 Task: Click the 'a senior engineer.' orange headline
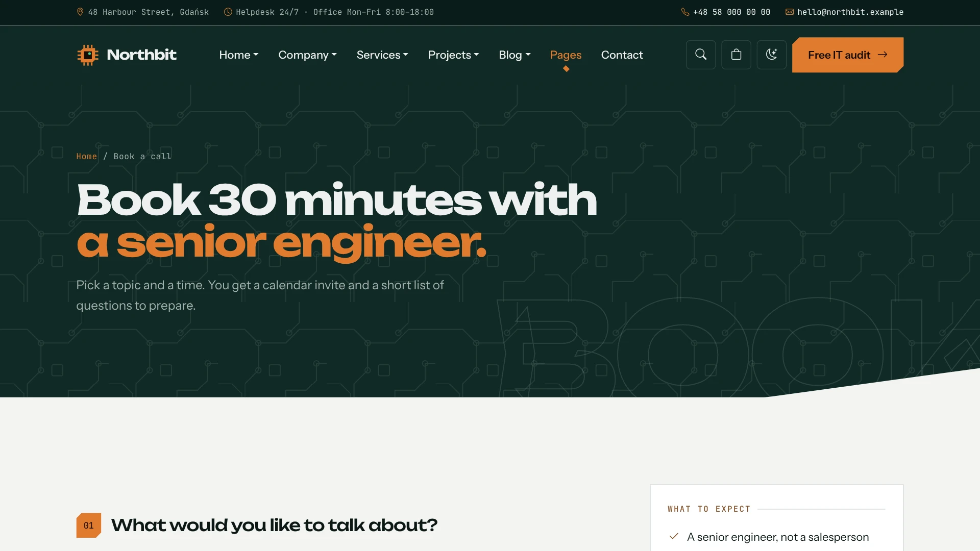(281, 243)
